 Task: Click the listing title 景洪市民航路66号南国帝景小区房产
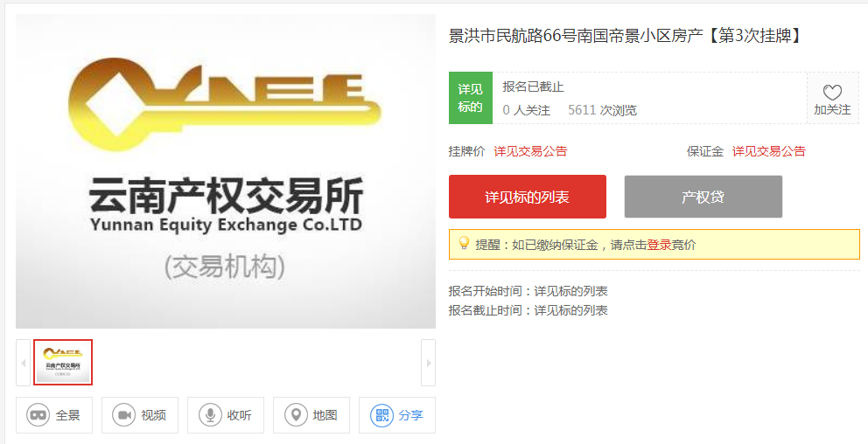(x=576, y=36)
